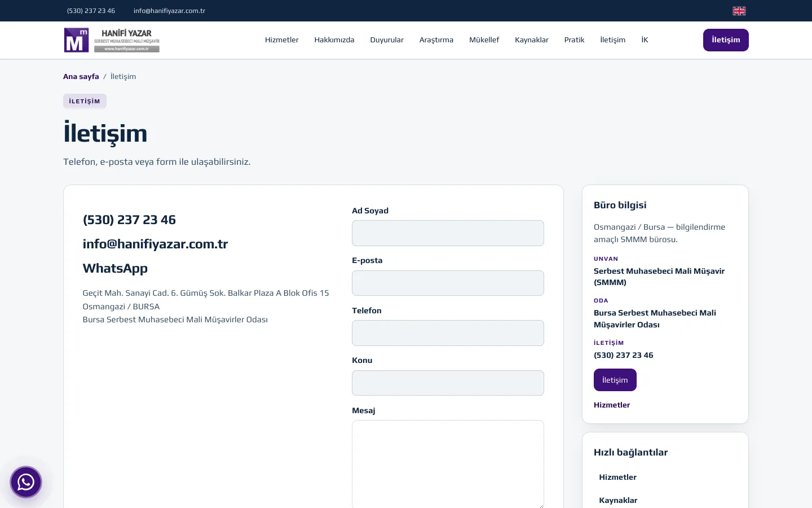812x508 pixels.
Task: Click the WhatsApp heading link
Action: click(x=115, y=268)
